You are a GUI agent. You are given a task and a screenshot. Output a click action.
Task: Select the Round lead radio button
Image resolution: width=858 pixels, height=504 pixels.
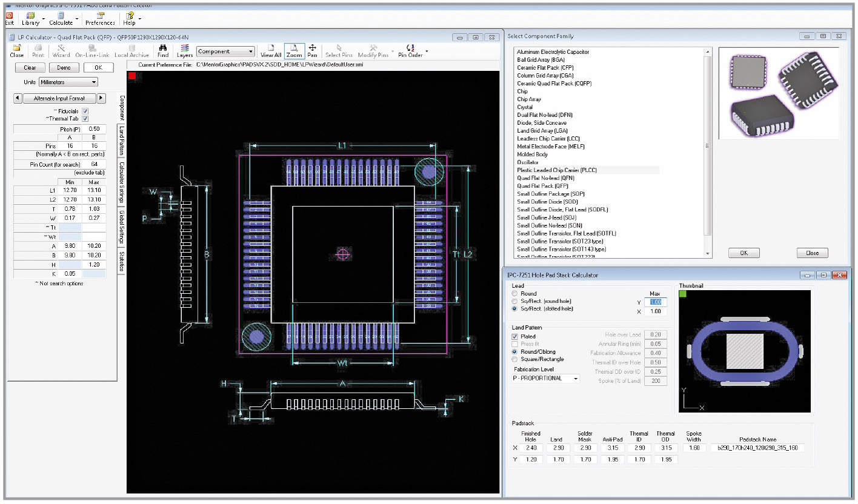click(514, 294)
